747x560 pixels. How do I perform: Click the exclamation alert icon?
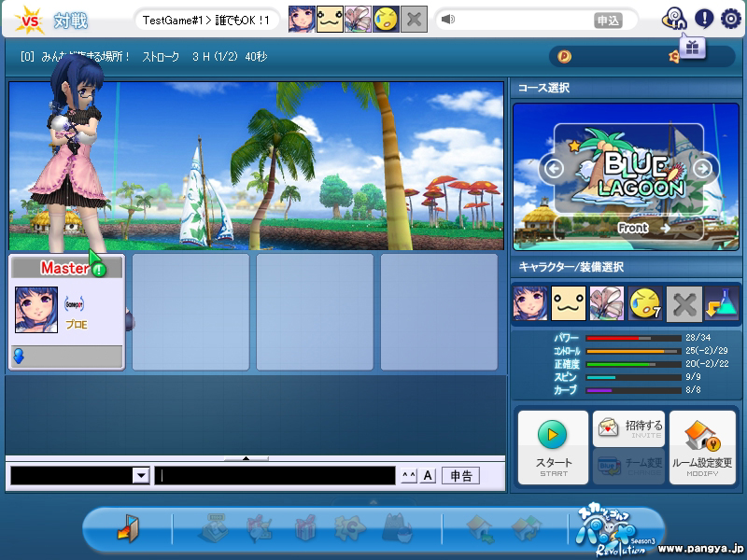(704, 19)
